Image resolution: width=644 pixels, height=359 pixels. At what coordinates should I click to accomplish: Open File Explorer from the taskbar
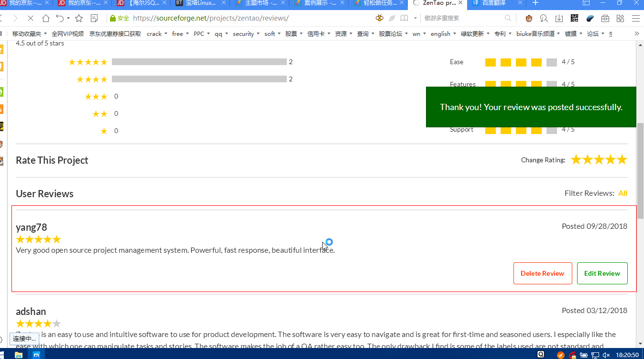[19, 355]
